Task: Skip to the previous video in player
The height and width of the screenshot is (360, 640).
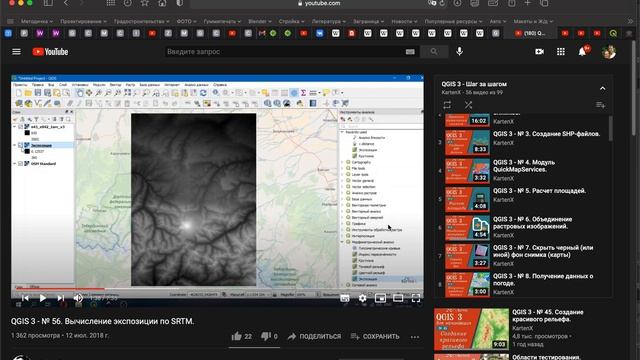Action: point(25,298)
